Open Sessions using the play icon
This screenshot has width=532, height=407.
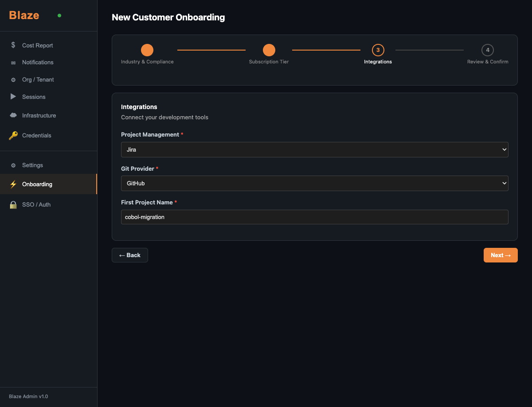pyautogui.click(x=13, y=97)
